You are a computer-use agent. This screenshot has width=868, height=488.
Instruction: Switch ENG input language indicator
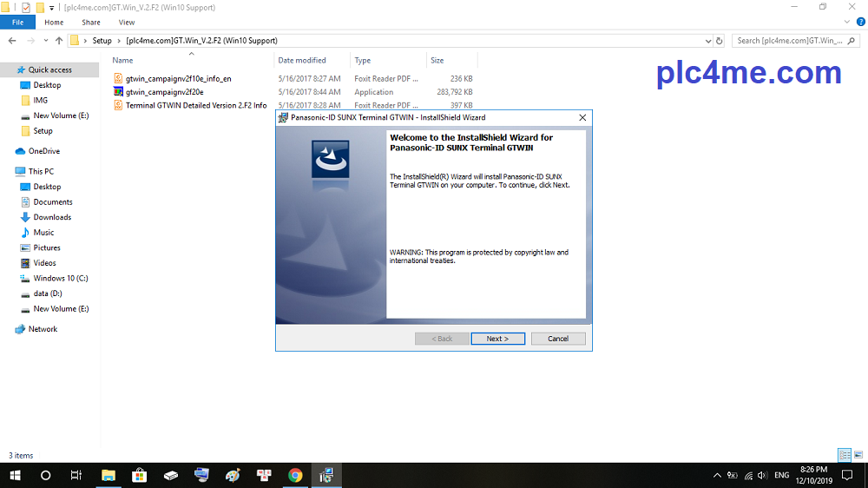[782, 475]
